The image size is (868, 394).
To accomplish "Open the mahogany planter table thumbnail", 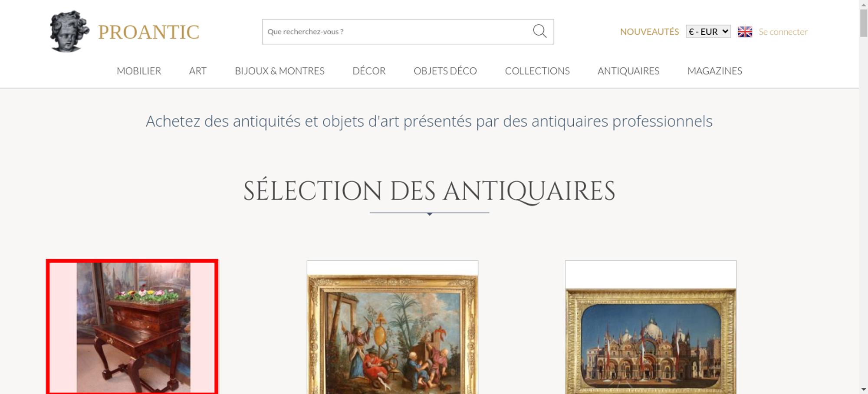I will click(x=132, y=327).
